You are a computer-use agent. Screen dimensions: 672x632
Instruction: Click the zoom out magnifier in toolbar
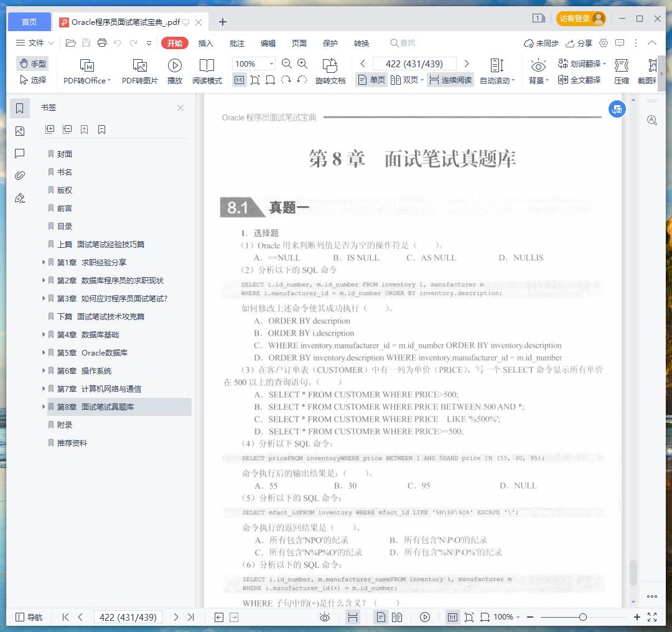click(x=286, y=64)
